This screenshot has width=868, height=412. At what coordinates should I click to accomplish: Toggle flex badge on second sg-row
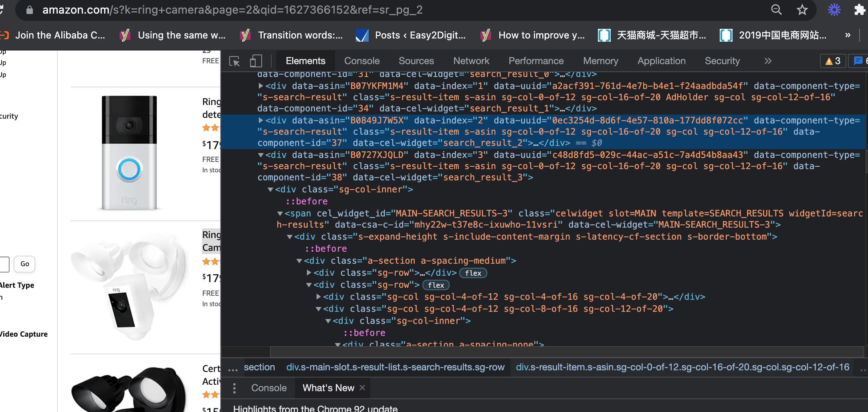pyautogui.click(x=436, y=285)
